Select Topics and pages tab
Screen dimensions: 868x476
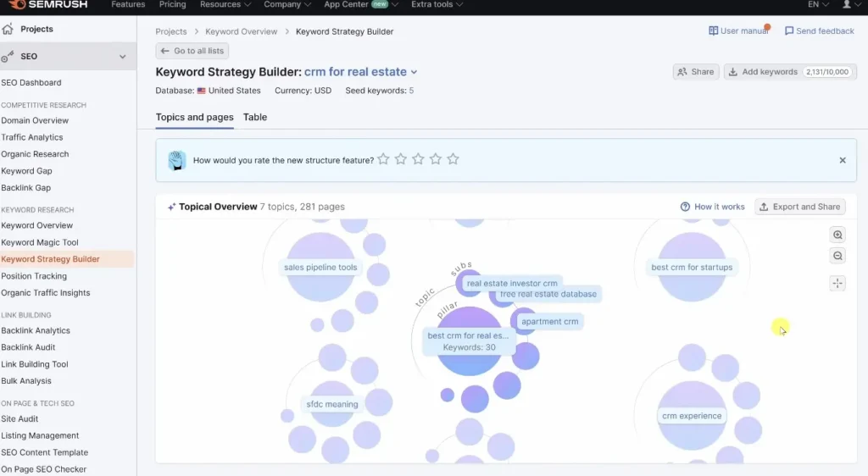194,117
